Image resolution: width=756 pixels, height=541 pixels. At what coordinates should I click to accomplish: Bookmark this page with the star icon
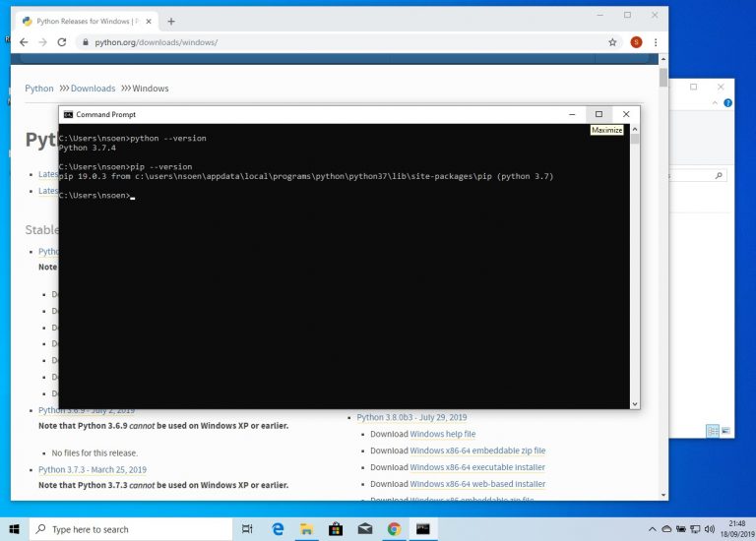tap(612, 42)
